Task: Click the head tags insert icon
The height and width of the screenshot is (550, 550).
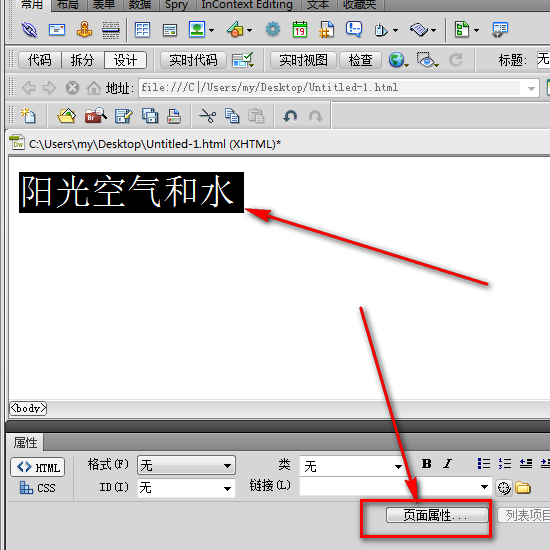Action: pyautogui.click(x=381, y=30)
